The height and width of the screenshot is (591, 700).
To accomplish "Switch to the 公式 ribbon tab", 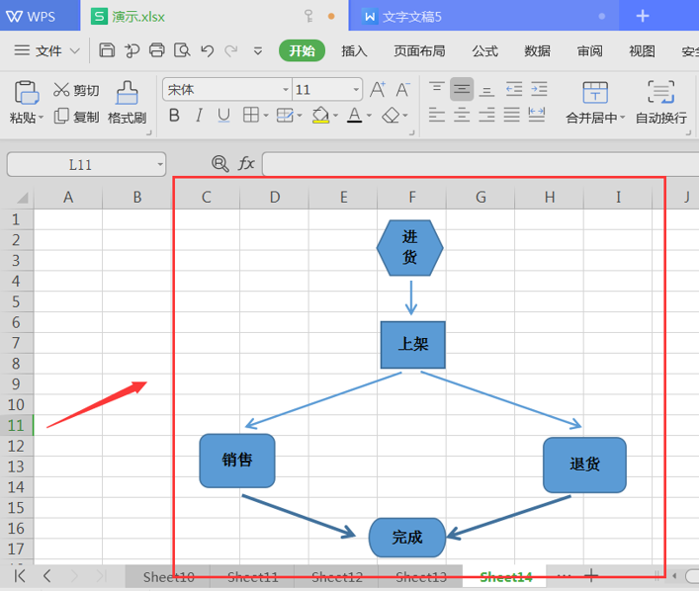I will coord(484,50).
